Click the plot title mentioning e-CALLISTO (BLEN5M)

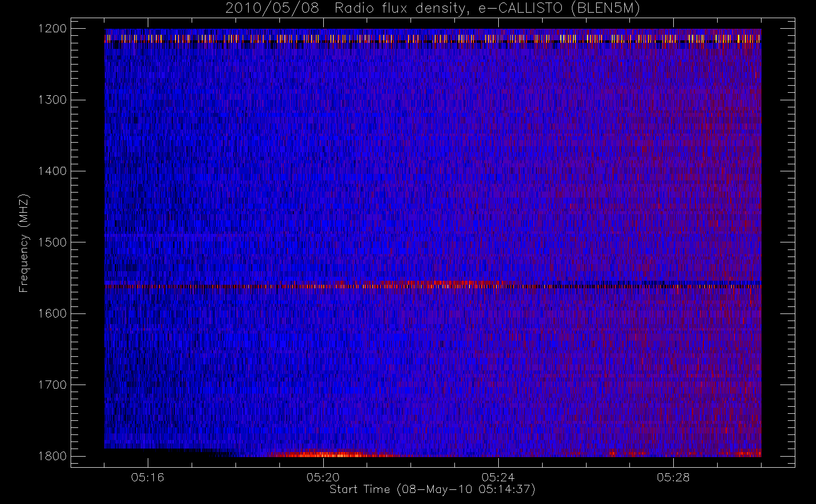[433, 9]
